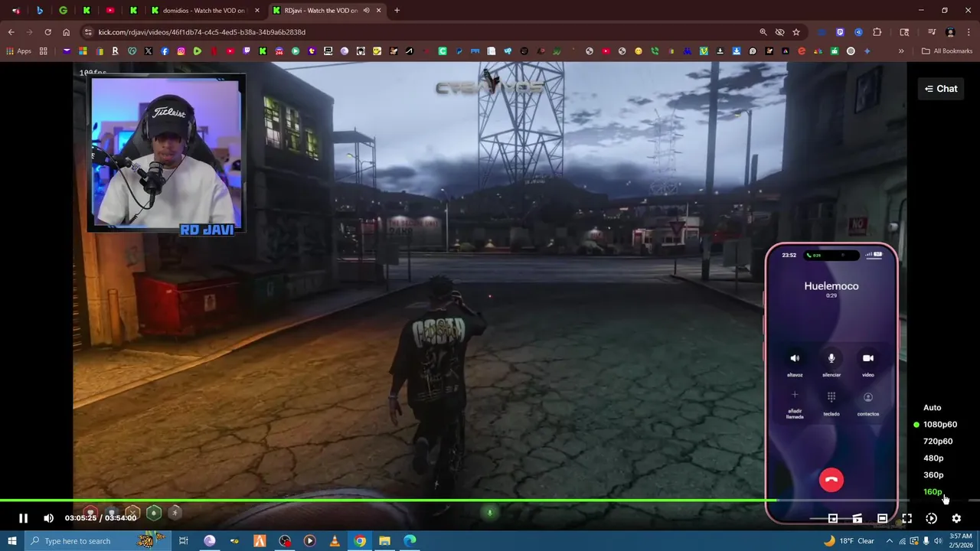Open VLC from the taskbar
The width and height of the screenshot is (980, 551).
[x=335, y=541]
